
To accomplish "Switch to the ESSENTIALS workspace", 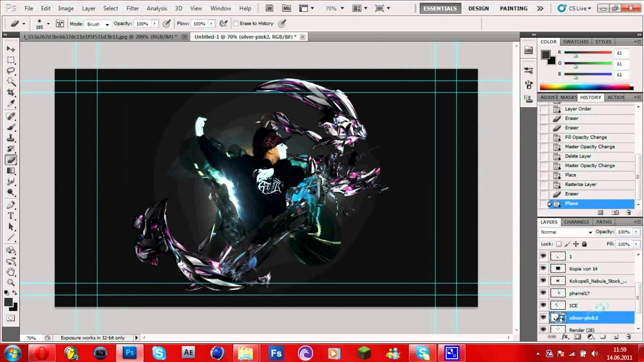I will (x=440, y=9).
